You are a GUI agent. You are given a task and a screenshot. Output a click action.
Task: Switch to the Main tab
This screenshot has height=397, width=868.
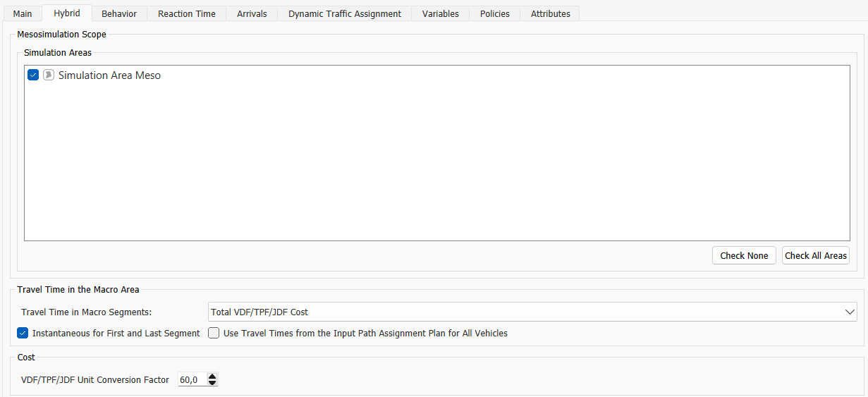pyautogui.click(x=23, y=13)
